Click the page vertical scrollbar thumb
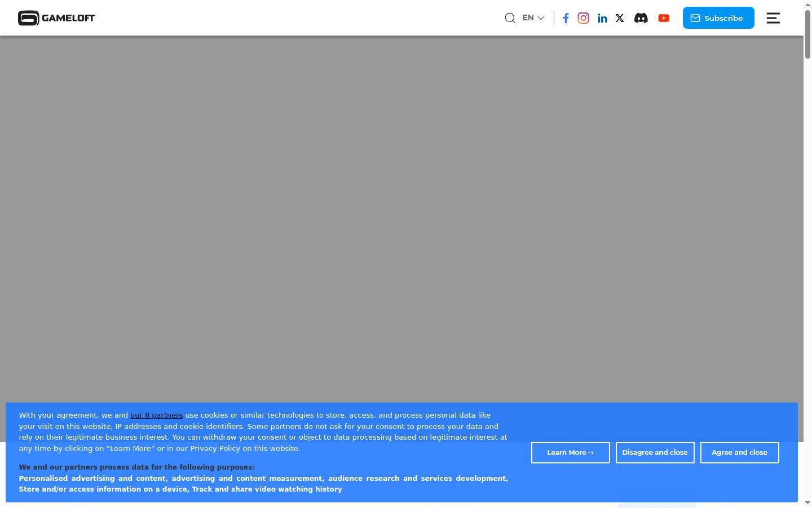The height and width of the screenshot is (508, 812). [807, 34]
